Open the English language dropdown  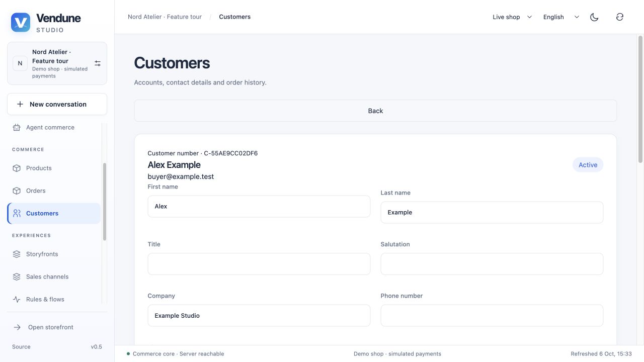click(561, 17)
